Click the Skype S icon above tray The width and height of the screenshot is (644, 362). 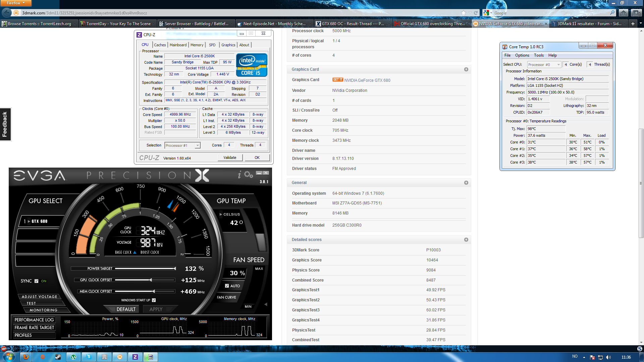point(640,349)
